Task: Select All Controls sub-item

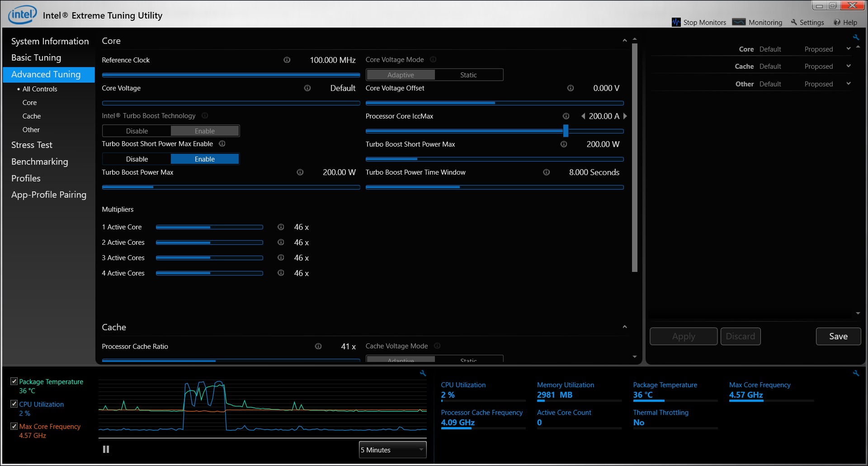Action: 40,89
